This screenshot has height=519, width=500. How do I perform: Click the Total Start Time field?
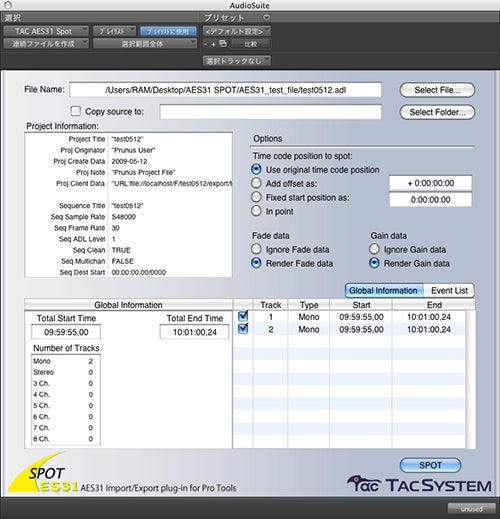pyautogui.click(x=66, y=332)
